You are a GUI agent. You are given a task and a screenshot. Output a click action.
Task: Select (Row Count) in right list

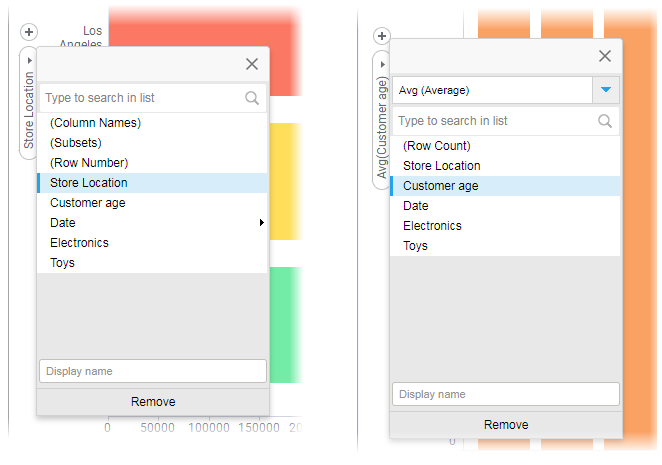437,146
